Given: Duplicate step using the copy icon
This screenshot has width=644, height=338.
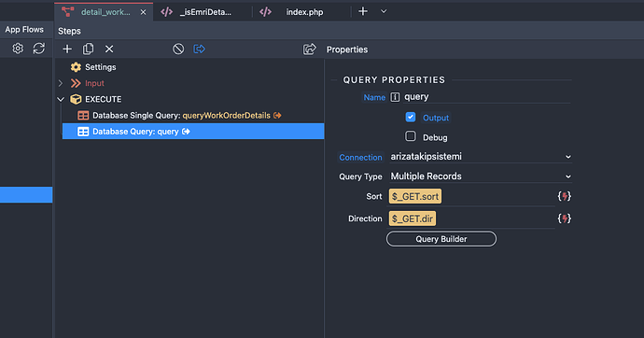Looking at the screenshot, I should pyautogui.click(x=88, y=49).
